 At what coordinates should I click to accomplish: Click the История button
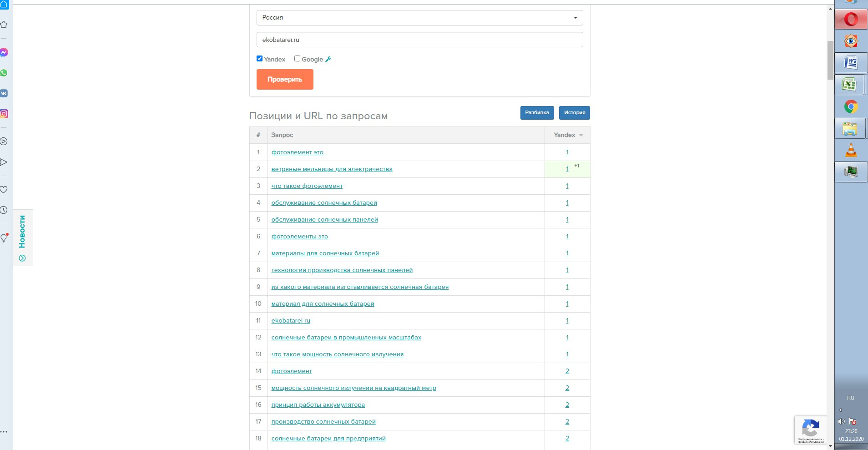pos(574,113)
